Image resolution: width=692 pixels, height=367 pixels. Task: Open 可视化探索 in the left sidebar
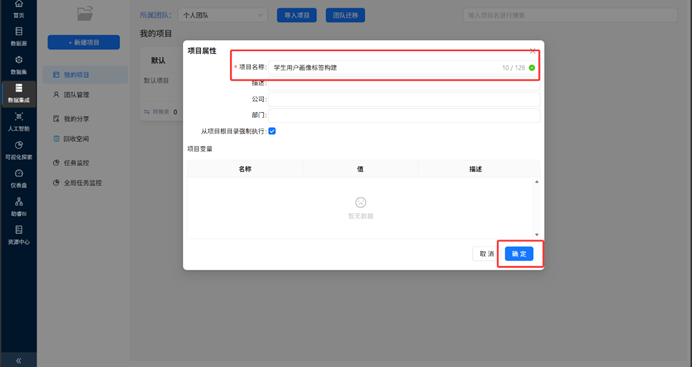(19, 150)
